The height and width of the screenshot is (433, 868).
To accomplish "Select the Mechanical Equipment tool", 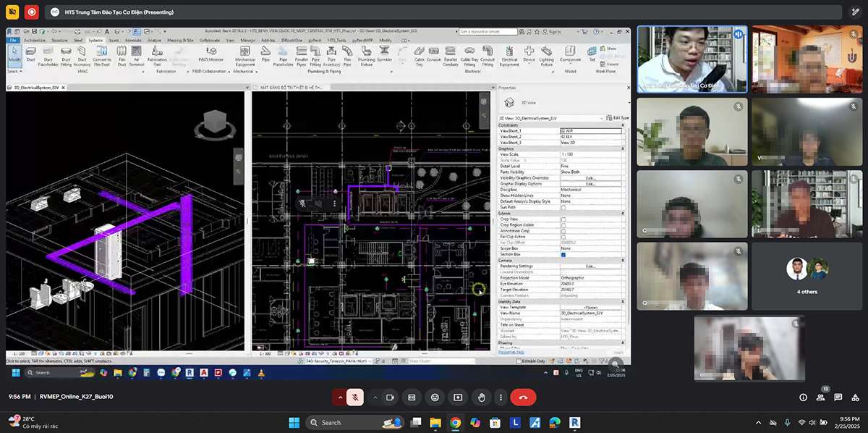I will (245, 56).
